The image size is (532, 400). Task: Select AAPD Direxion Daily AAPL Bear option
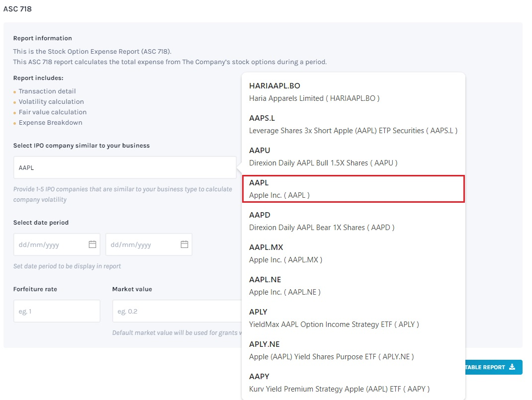(x=353, y=221)
